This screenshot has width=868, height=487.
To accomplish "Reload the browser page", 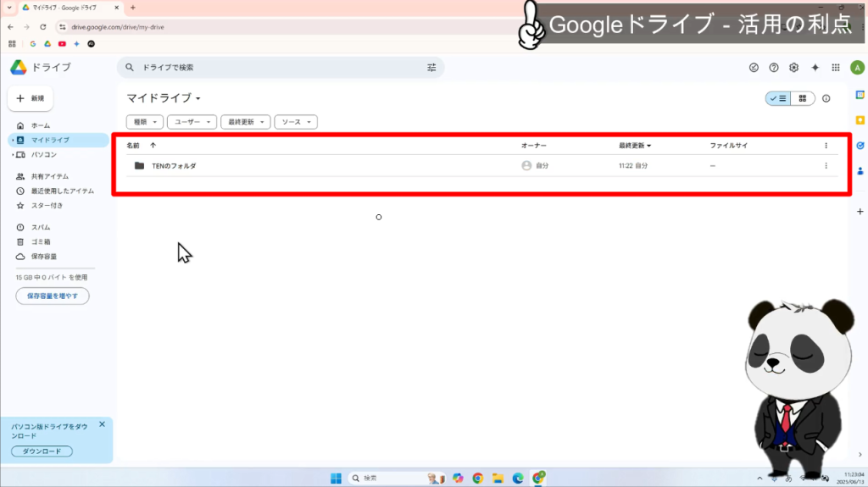I will (43, 27).
